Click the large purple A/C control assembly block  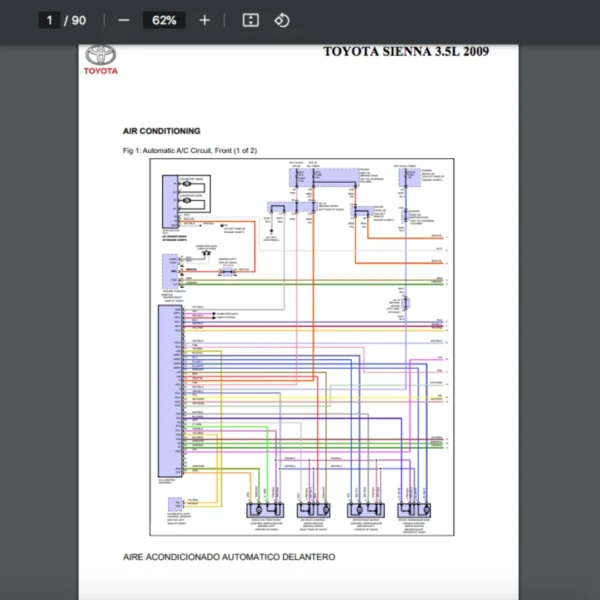166,391
